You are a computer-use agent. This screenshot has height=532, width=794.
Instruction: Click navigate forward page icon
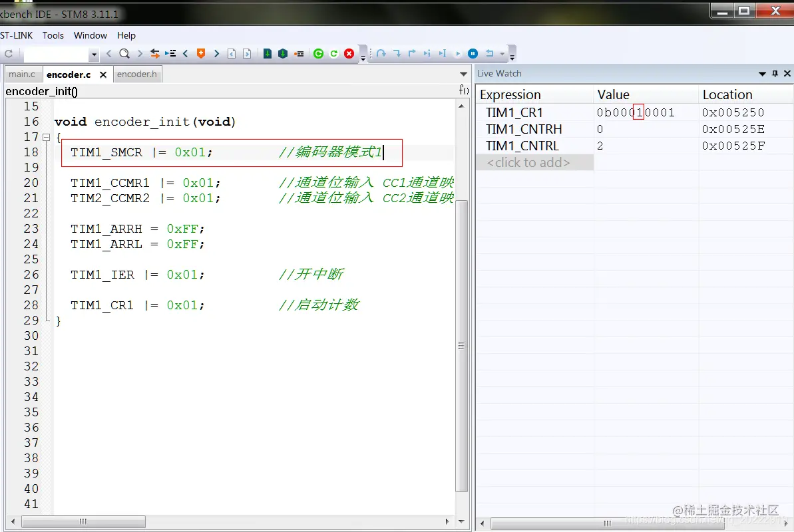tap(247, 54)
